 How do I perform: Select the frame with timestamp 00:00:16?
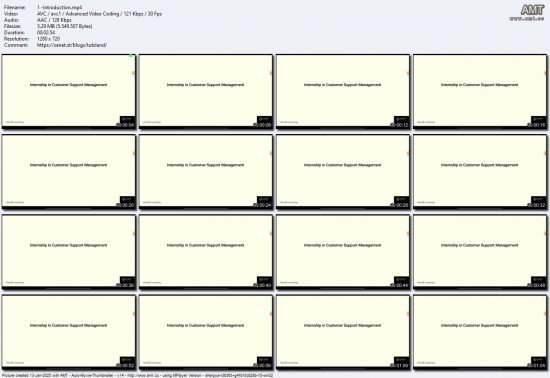tap(480, 91)
